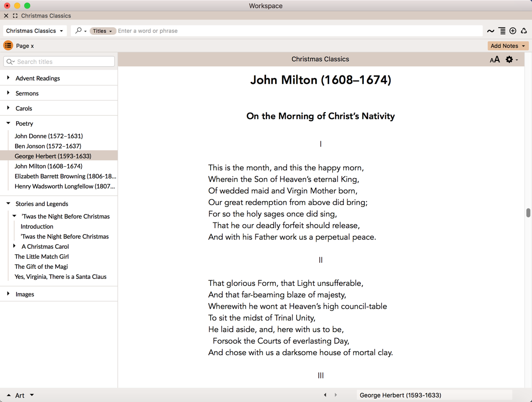Image resolution: width=532 pixels, height=402 pixels.
Task: Expand the Advent Readings section arrow
Action: coord(8,78)
